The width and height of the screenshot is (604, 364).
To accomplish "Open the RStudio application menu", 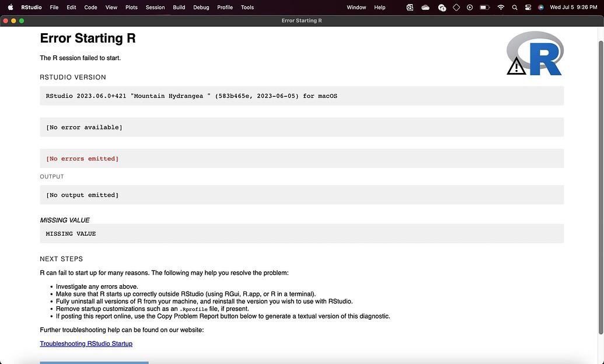I will 32,8.
